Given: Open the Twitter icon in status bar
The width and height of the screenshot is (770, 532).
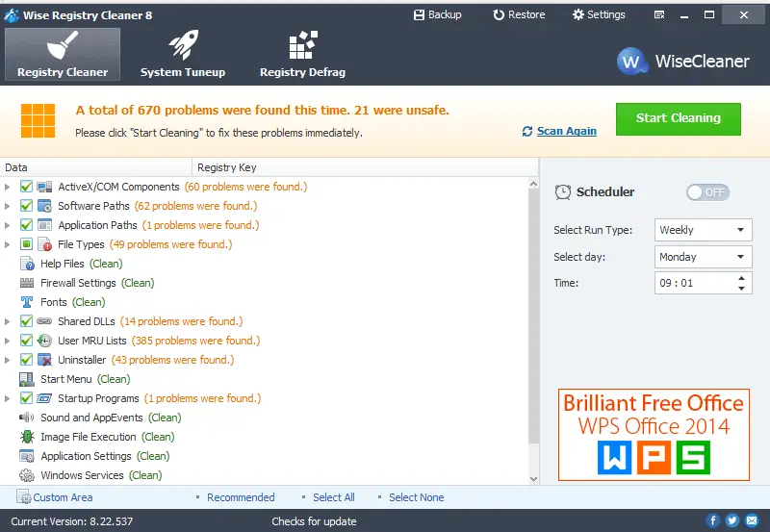Looking at the screenshot, I should tap(732, 520).
